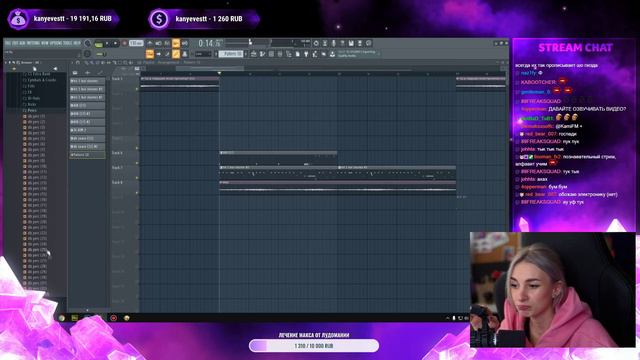Toggle the Browser view icon
640x360 pixels.
click(289, 54)
